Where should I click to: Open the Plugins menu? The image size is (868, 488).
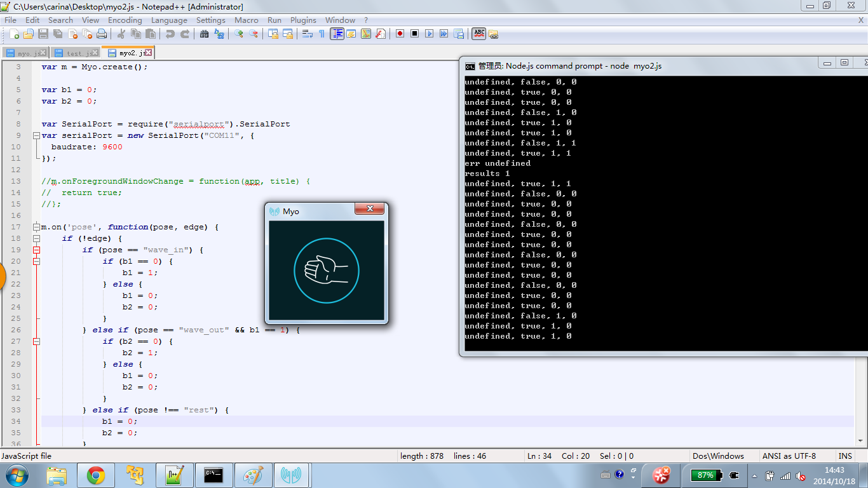pos(303,20)
